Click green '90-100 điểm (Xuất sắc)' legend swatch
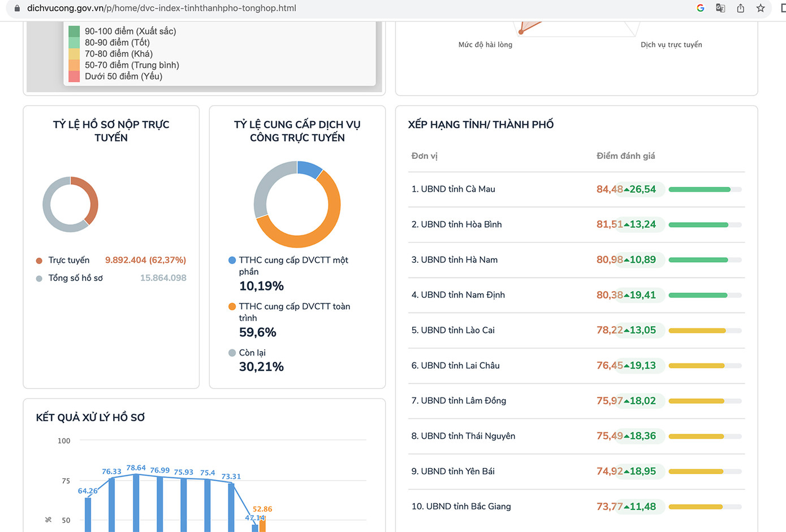786x532 pixels. pos(74,31)
